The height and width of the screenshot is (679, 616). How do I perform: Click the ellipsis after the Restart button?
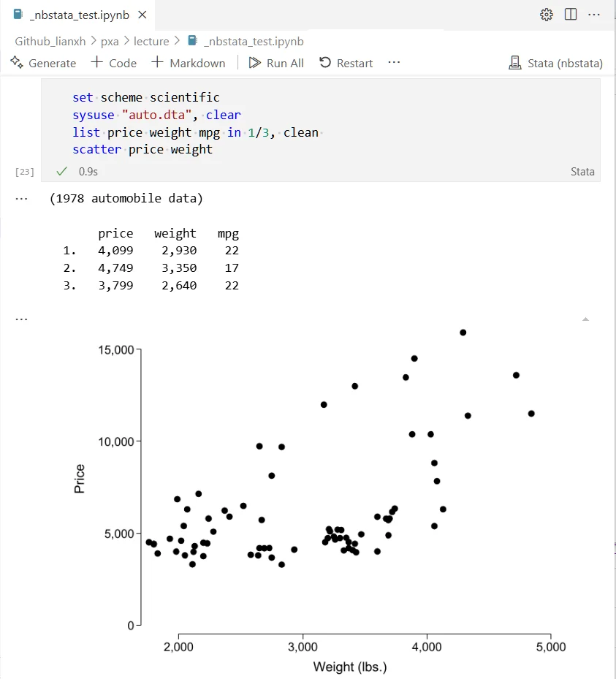point(394,63)
